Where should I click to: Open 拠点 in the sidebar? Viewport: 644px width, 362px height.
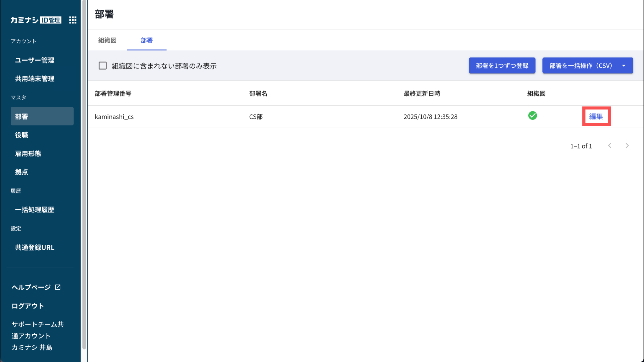pyautogui.click(x=22, y=172)
